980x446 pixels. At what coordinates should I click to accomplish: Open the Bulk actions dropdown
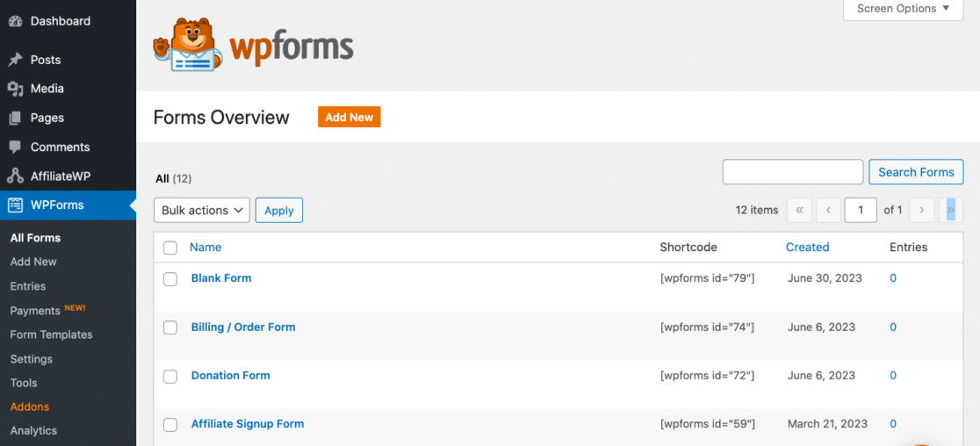click(202, 211)
